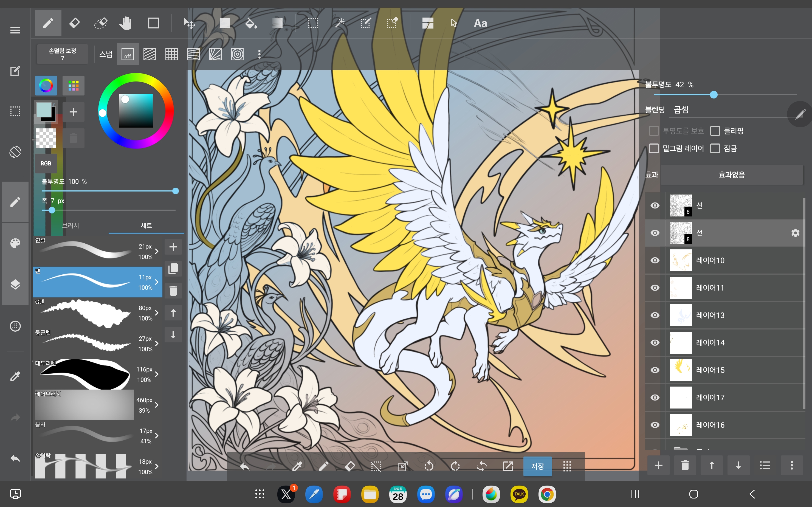Select the Text tool labeled Aa

(480, 23)
